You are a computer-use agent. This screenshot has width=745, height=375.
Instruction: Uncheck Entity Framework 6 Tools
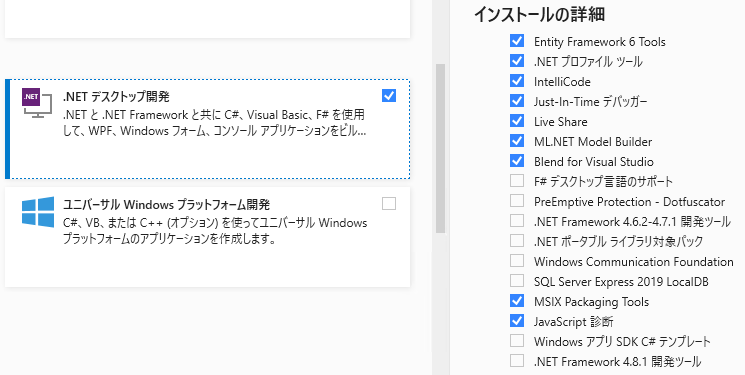point(517,41)
